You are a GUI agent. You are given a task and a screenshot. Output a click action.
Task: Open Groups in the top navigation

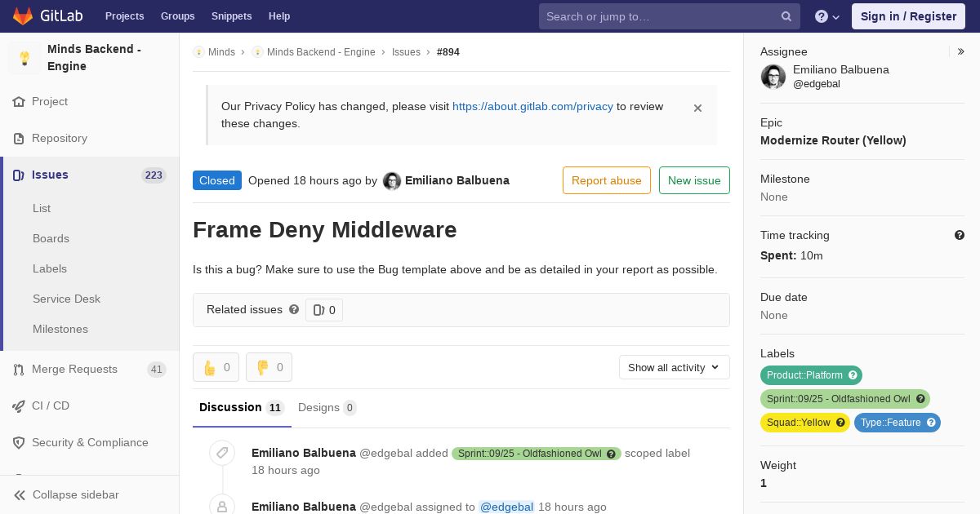[177, 16]
